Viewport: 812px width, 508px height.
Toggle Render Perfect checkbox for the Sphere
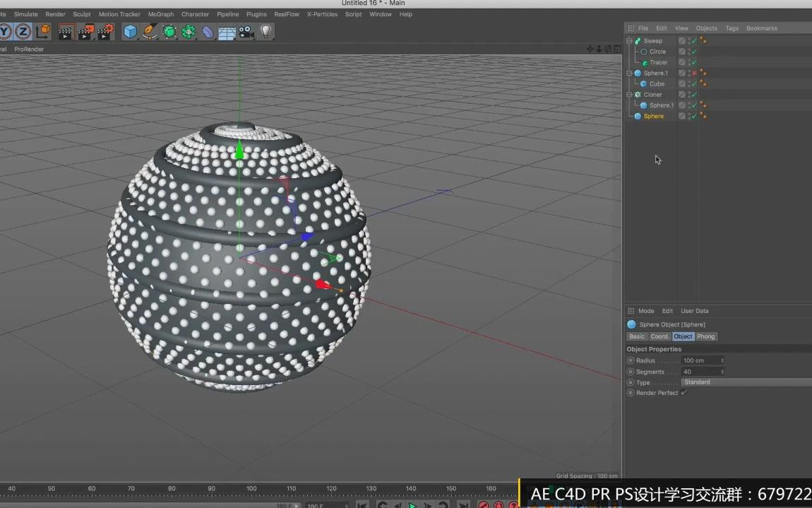click(x=683, y=393)
